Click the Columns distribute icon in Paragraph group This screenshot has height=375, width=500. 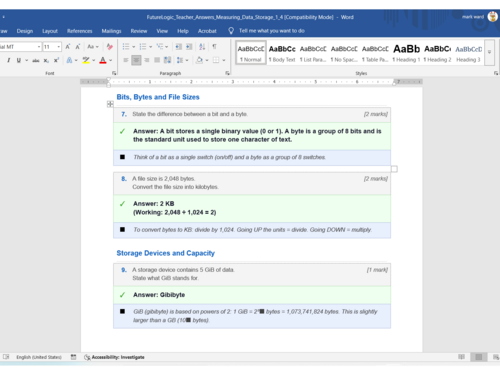(168, 60)
